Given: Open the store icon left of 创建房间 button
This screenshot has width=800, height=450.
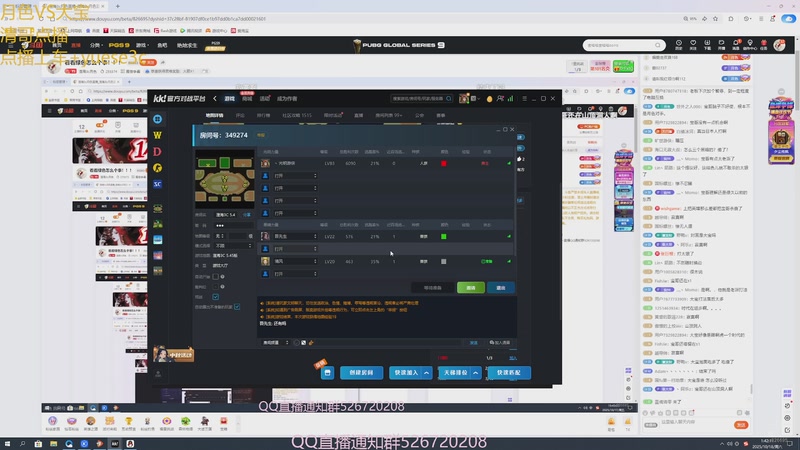Looking at the screenshot, I should 328,373.
